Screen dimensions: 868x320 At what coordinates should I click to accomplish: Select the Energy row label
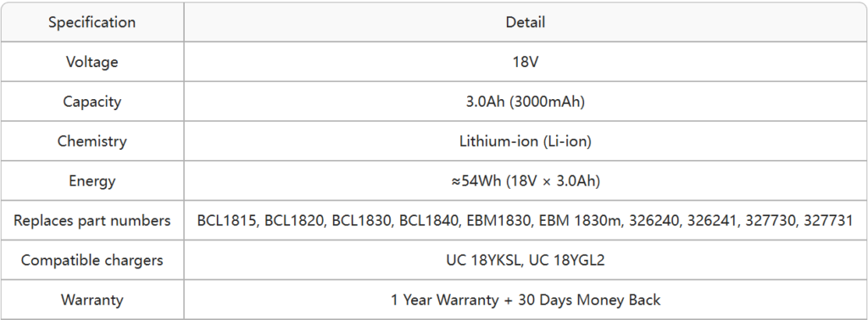[92, 180]
